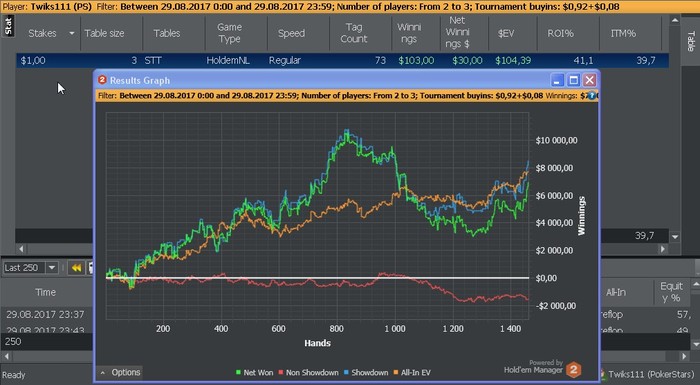Image resolution: width=700 pixels, height=385 pixels.
Task: Maximize the Results Graph window
Action: (x=573, y=80)
